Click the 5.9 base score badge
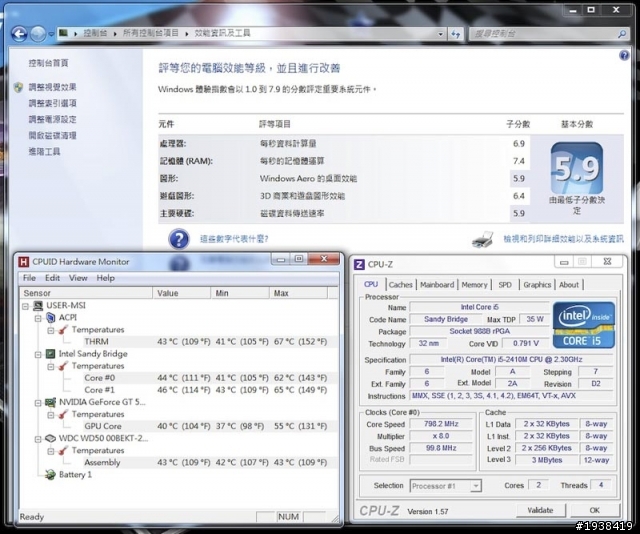640x534 pixels. point(577,168)
